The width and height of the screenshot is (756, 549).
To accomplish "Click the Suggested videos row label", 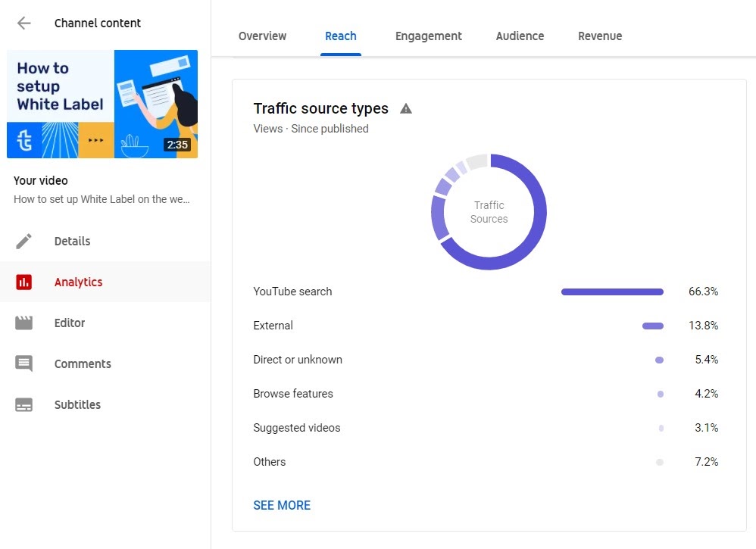I will coord(296,428).
